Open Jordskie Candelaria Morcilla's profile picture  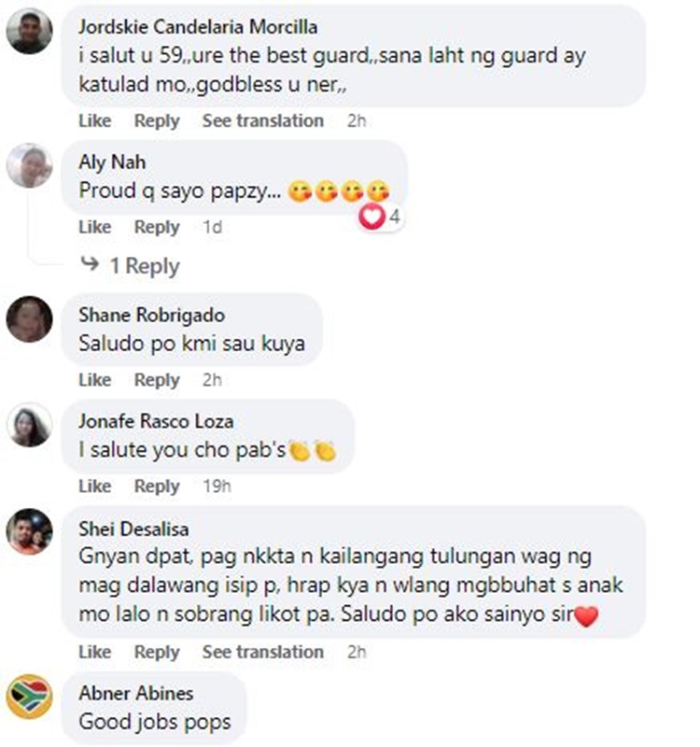[x=30, y=32]
